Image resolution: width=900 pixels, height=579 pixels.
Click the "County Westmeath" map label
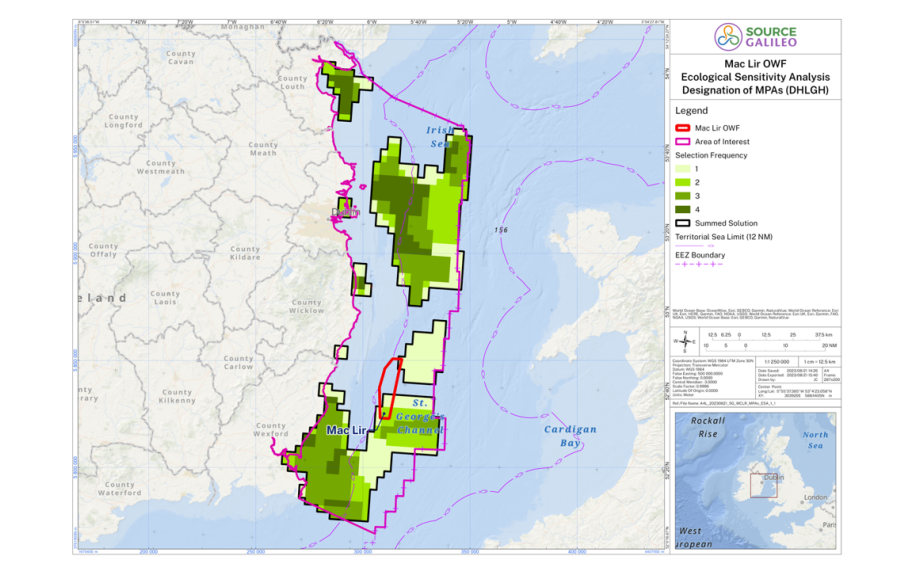coord(161,167)
